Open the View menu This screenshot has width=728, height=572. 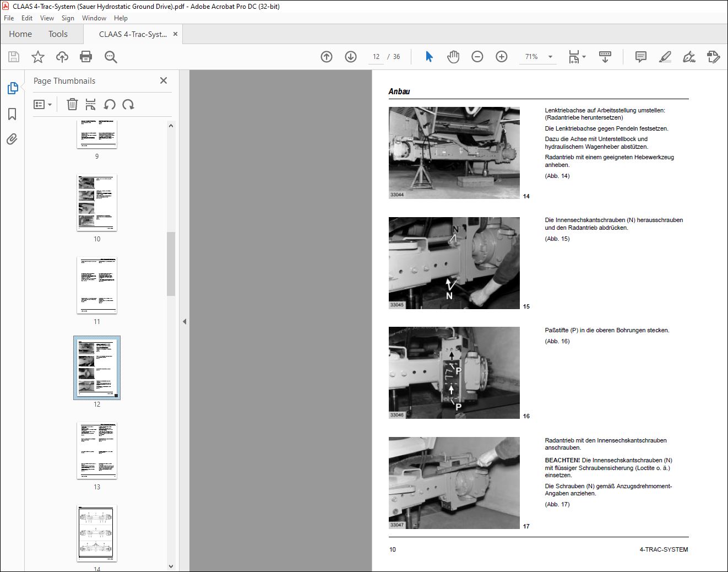(x=47, y=18)
